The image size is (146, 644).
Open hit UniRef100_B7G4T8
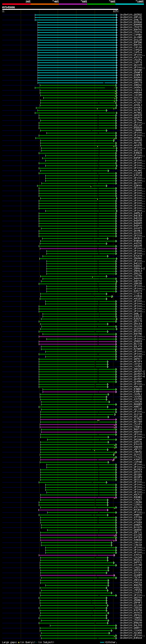131,256
